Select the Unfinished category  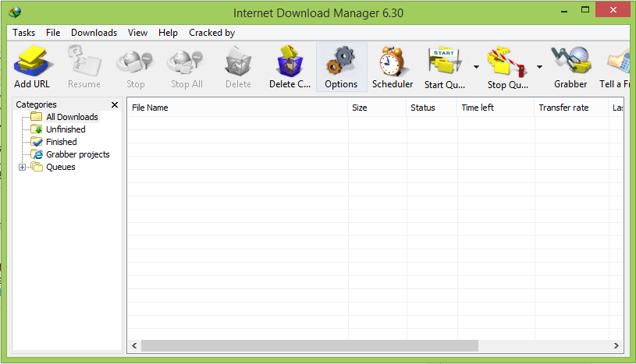[x=66, y=129]
